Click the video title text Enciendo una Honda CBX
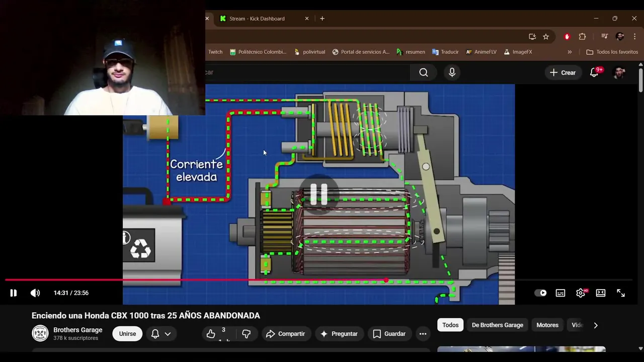644x362 pixels. (146, 316)
